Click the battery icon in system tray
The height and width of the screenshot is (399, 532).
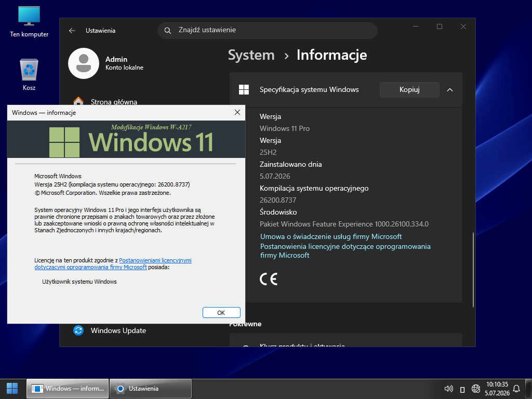click(x=462, y=389)
